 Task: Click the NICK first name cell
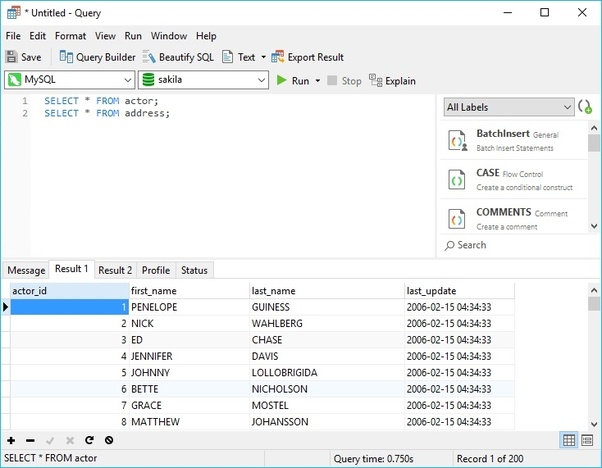pyautogui.click(x=189, y=324)
